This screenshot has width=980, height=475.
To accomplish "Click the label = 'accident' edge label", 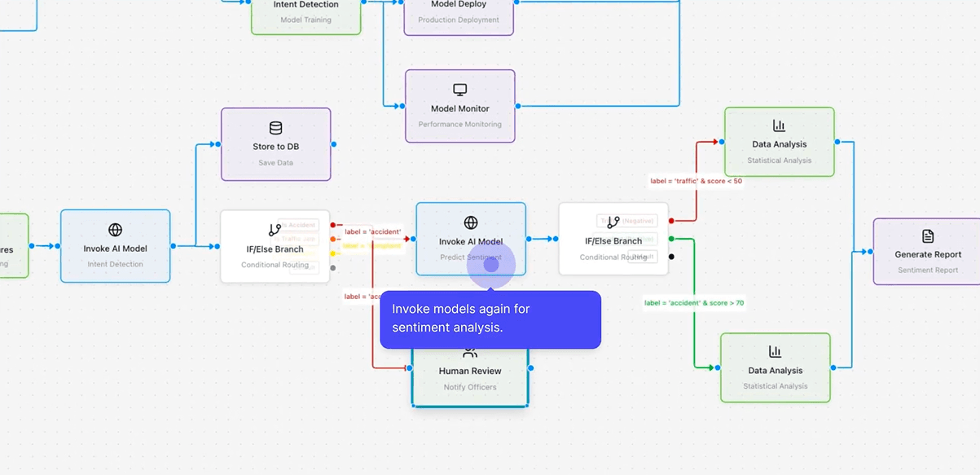I will pos(374,231).
